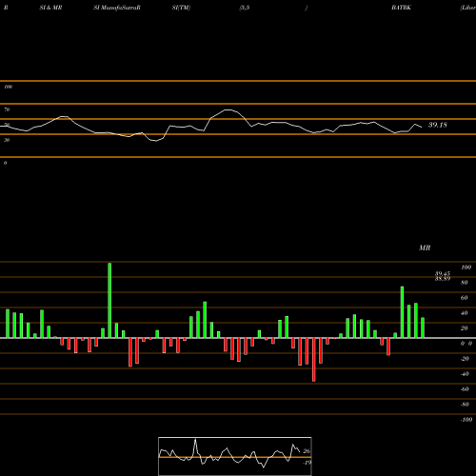Click the RSI value 39.18

pos(438,125)
